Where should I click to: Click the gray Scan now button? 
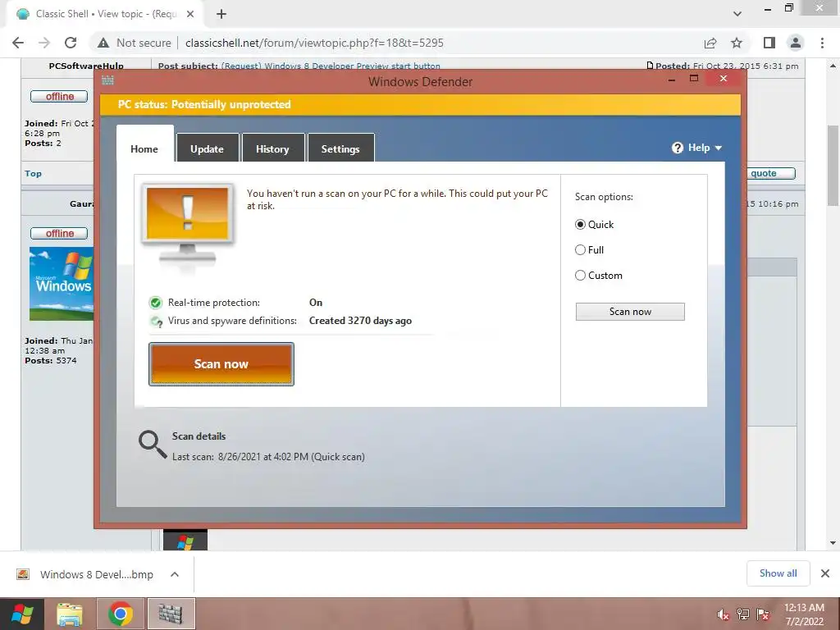tap(630, 312)
